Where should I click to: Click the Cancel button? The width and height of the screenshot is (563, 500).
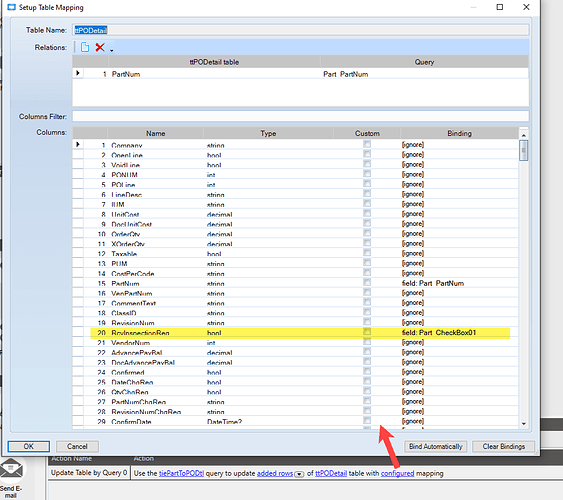[77, 446]
